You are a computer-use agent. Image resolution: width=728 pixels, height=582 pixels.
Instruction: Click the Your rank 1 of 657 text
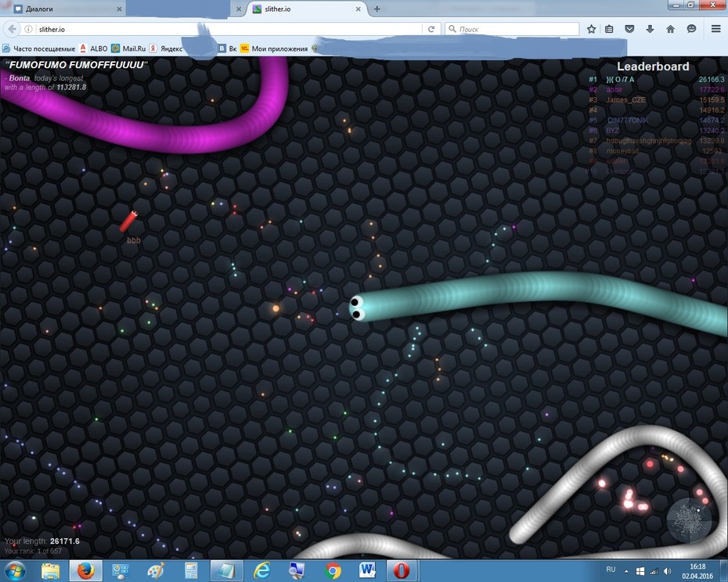click(x=33, y=551)
